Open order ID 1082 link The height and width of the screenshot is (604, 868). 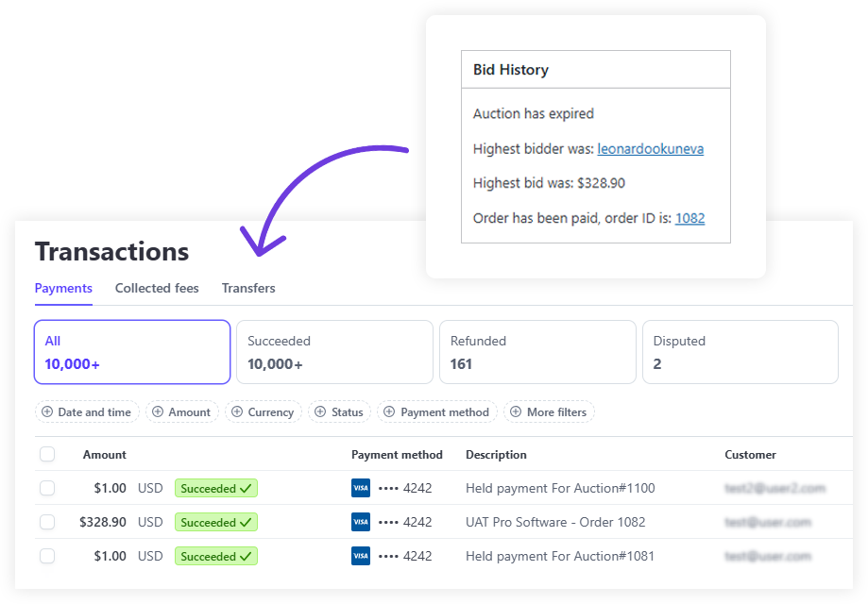(690, 218)
